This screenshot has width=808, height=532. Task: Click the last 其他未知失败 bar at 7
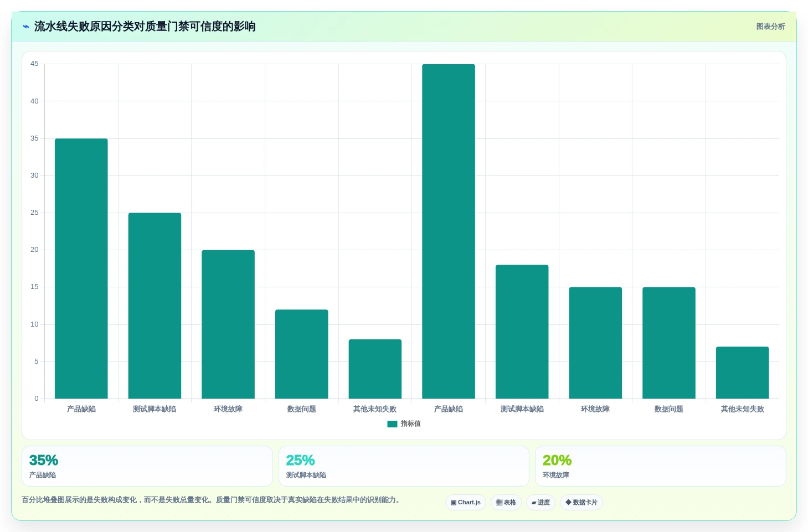743,373
